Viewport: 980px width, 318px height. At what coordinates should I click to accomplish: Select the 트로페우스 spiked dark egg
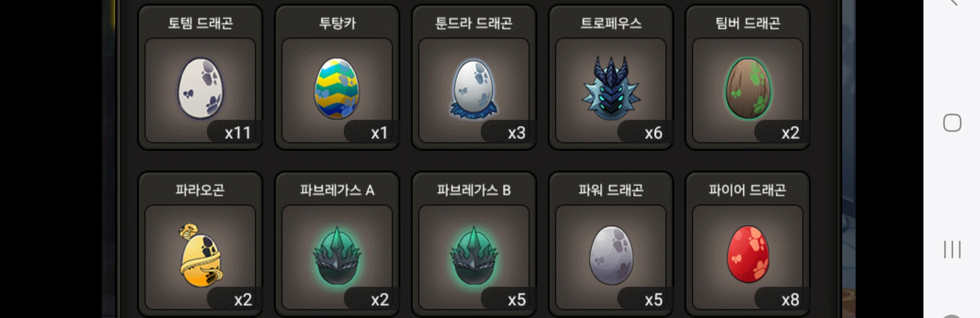click(611, 88)
